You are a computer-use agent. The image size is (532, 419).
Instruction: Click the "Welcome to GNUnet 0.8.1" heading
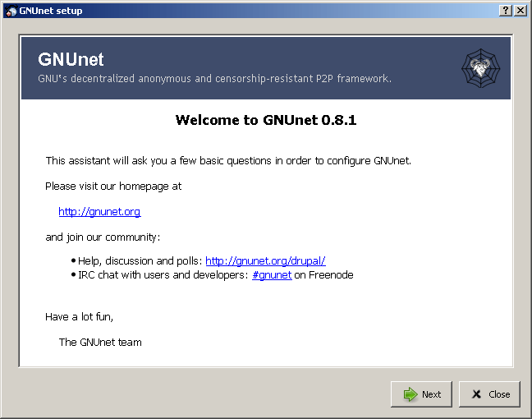[x=266, y=120]
